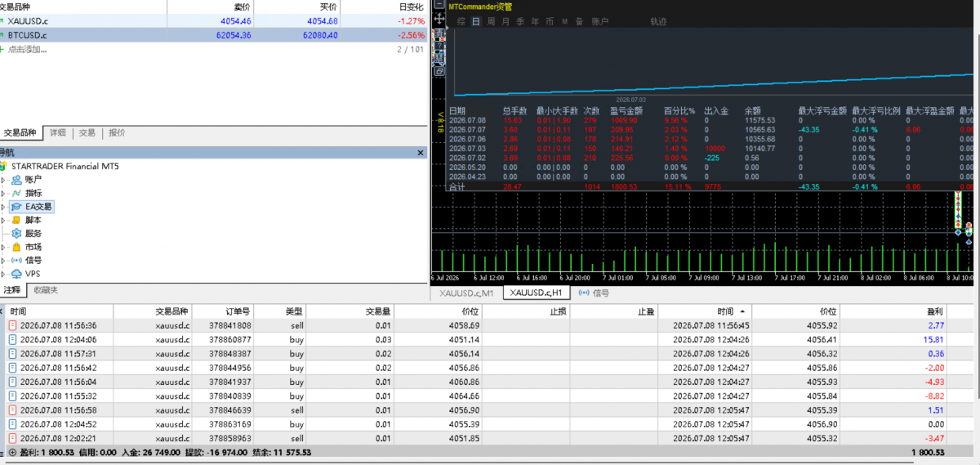980x465 pixels.
Task: Close the navigator panel
Action: pos(421,153)
